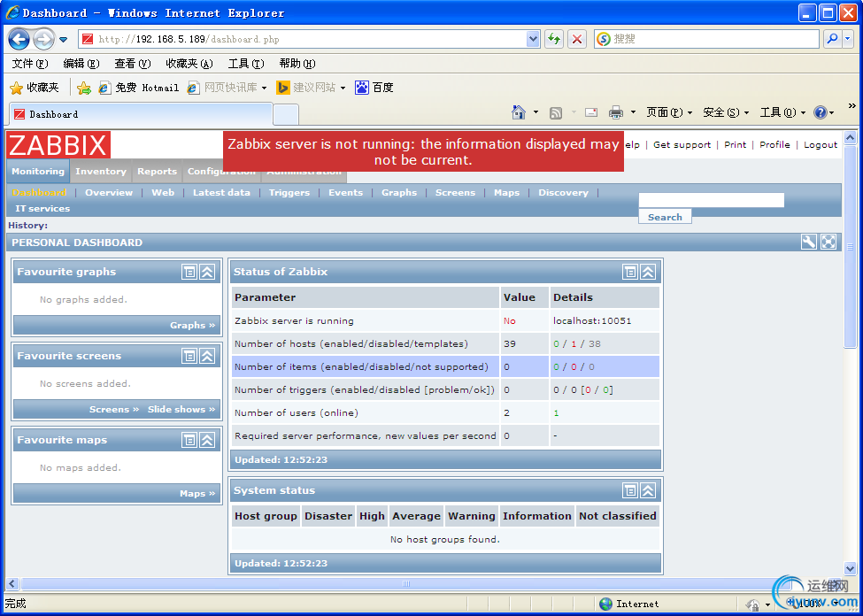The width and height of the screenshot is (863, 616).
Task: Open the 工具(O) toolbar dropdown
Action: point(782,112)
